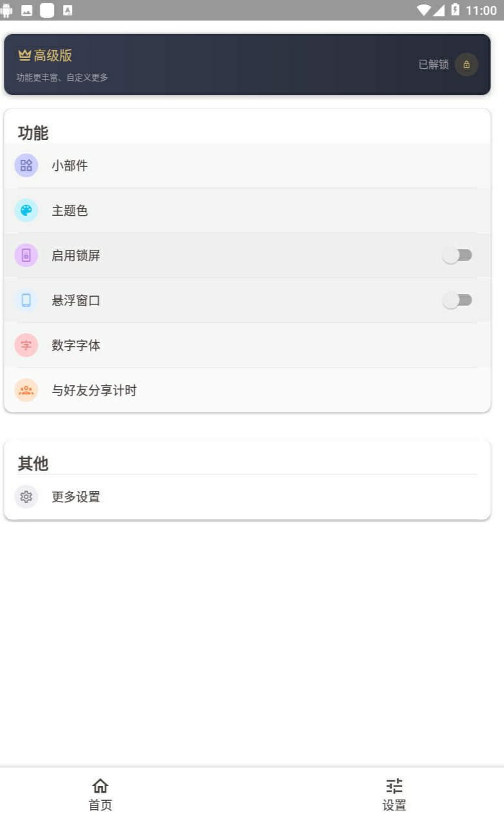Tap the lock screen (启用锁屏) icon
The image size is (504, 822).
pos(26,256)
